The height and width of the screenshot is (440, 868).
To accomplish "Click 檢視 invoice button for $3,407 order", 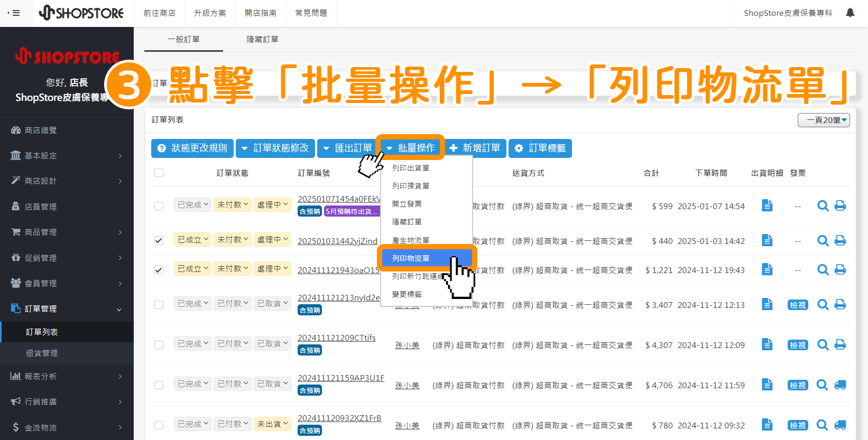I will tap(798, 305).
